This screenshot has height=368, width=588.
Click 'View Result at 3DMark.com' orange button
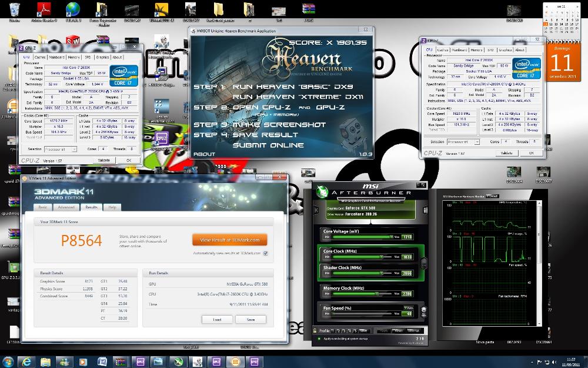click(229, 240)
